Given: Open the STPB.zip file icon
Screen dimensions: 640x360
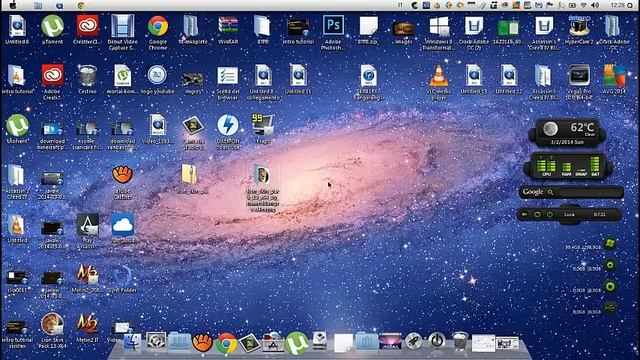Looking at the screenshot, I should pos(368,26).
